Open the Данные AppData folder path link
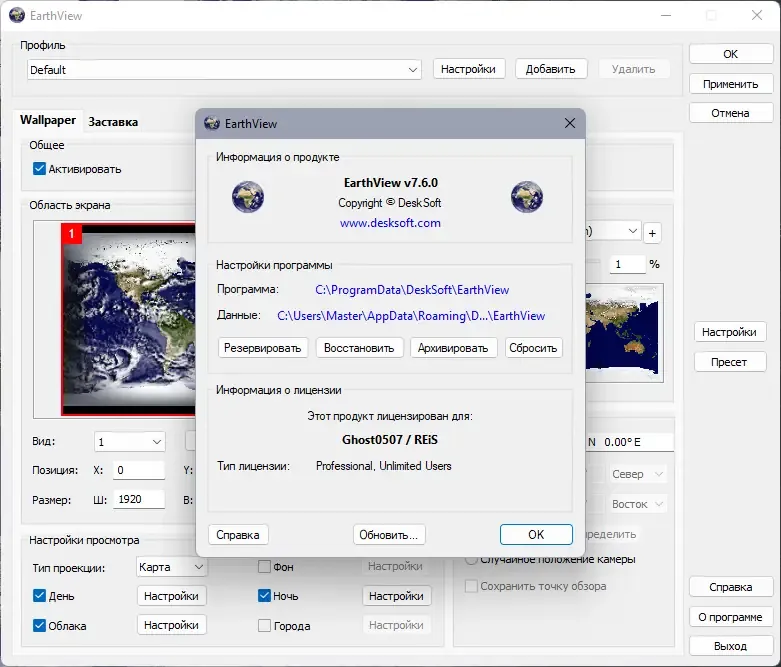The width and height of the screenshot is (781, 667). tap(411, 316)
